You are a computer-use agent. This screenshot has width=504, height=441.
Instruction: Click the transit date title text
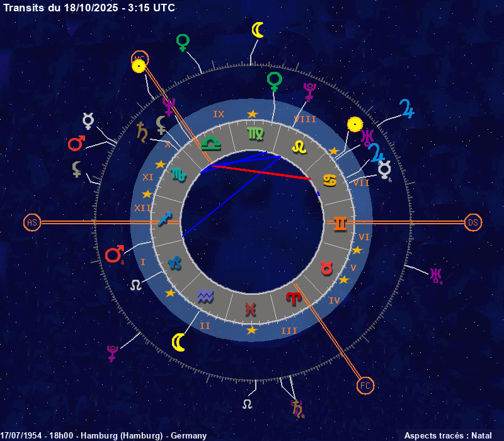[x=89, y=8]
